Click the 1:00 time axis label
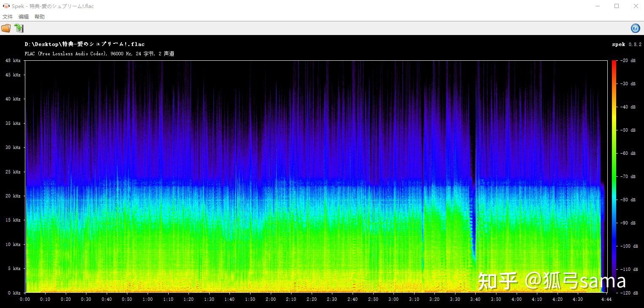 [148, 300]
